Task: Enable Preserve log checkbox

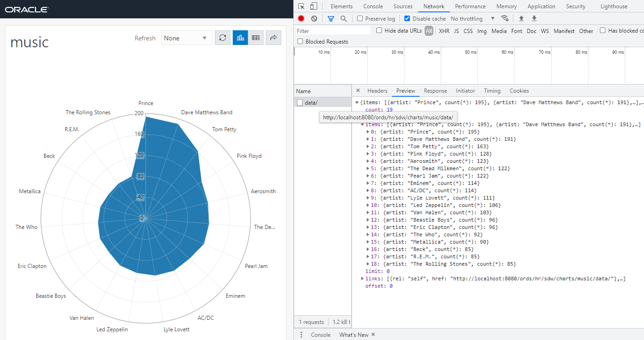Action: point(360,19)
